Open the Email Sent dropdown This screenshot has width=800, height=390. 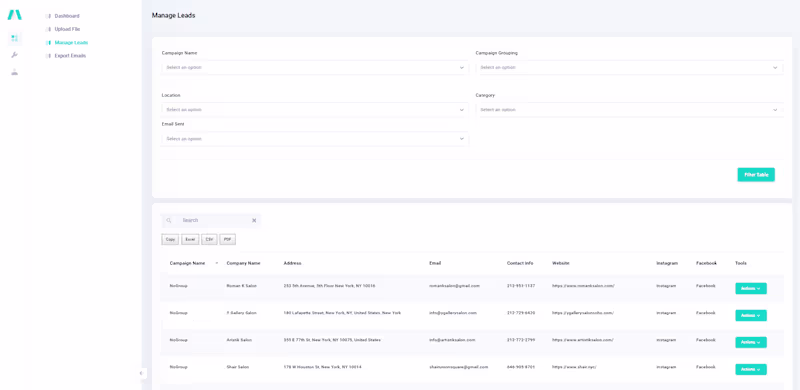point(315,139)
